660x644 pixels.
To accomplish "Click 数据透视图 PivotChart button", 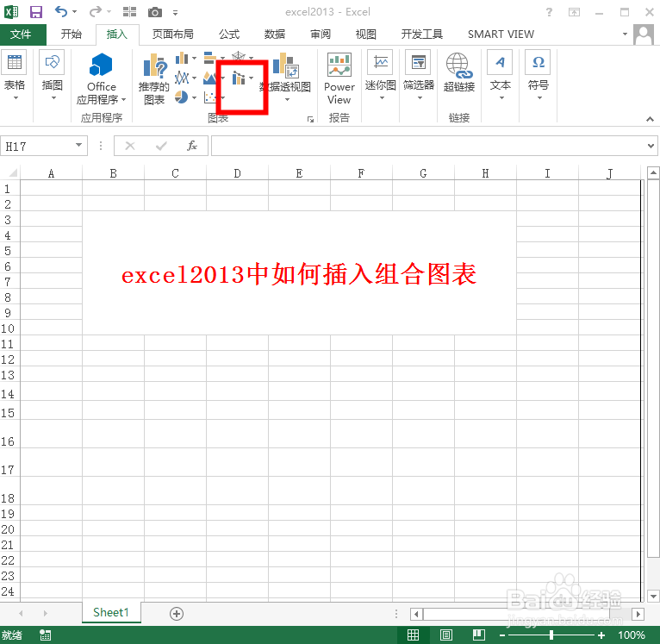I will click(x=286, y=78).
